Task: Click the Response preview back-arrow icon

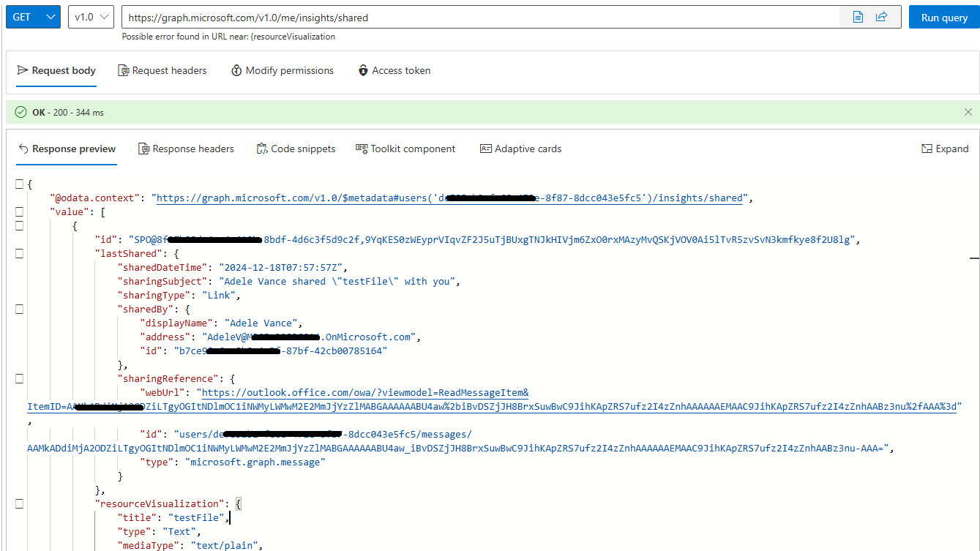Action: coord(24,149)
